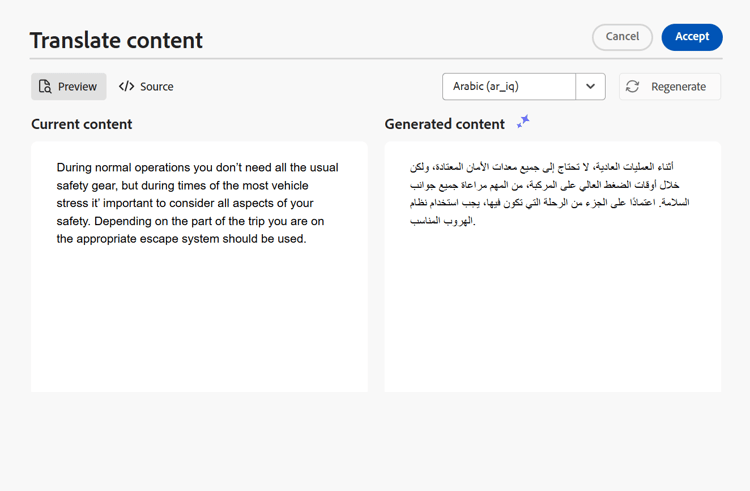Screen dimensions: 750x491
Task: Click the Regenerate circular arrows icon
Action: coord(632,87)
